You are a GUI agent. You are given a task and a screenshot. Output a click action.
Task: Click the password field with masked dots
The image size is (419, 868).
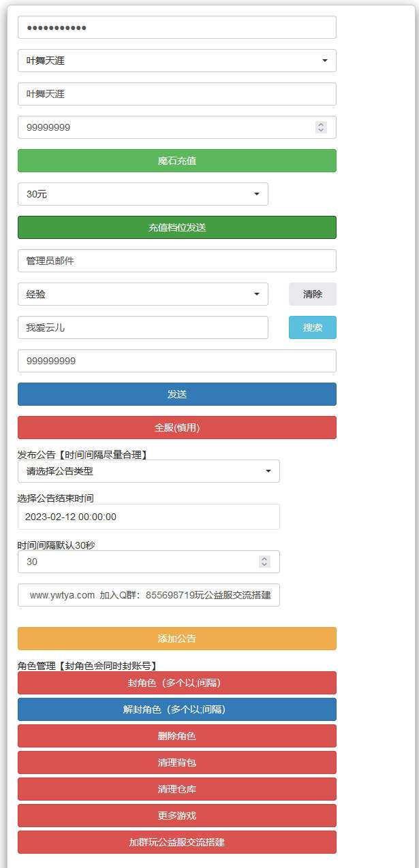(176, 27)
